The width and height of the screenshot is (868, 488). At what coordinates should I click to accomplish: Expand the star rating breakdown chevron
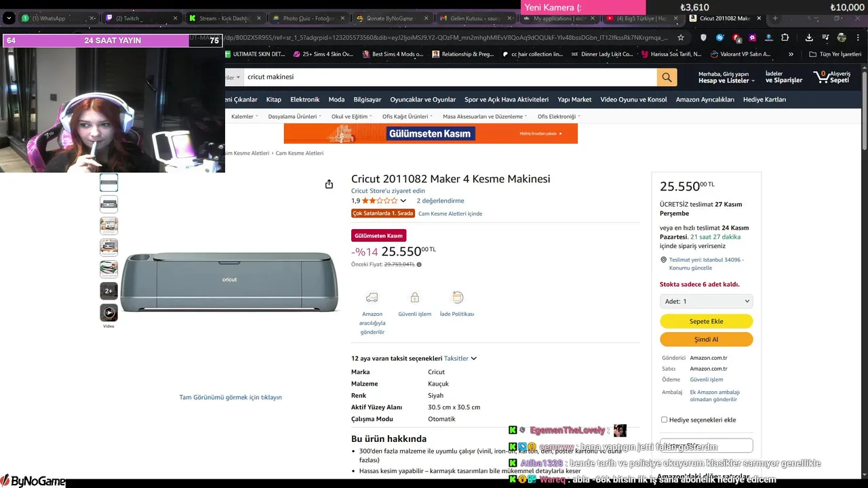click(403, 201)
